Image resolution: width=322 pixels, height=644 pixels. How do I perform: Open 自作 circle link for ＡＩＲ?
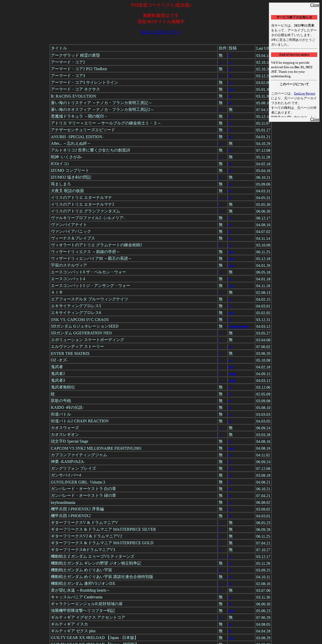(220, 293)
